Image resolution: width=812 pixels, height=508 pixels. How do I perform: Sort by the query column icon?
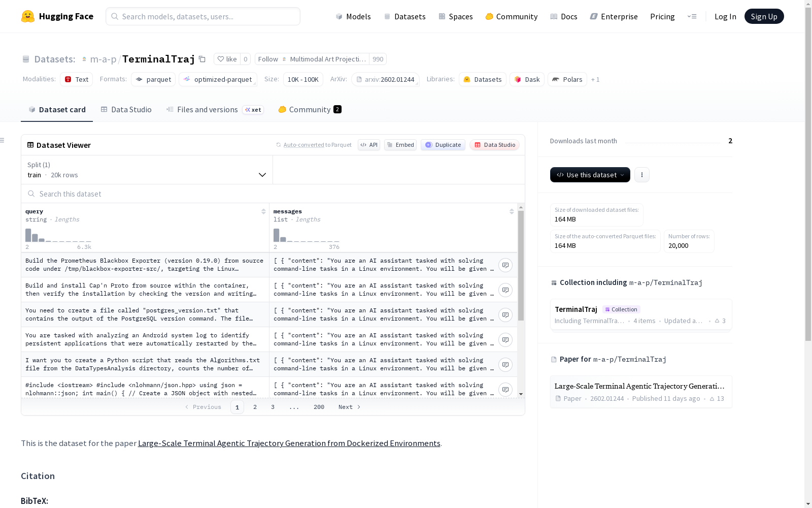click(x=263, y=211)
